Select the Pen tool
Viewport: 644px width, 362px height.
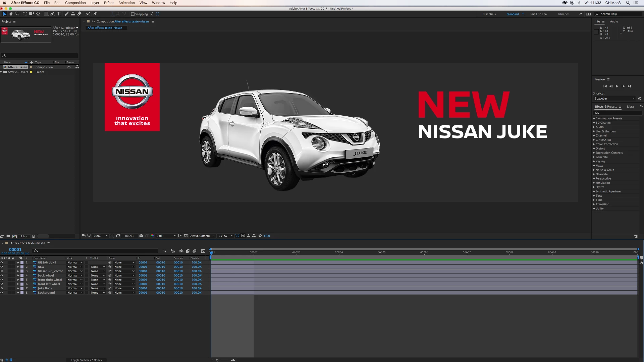[x=52, y=14]
